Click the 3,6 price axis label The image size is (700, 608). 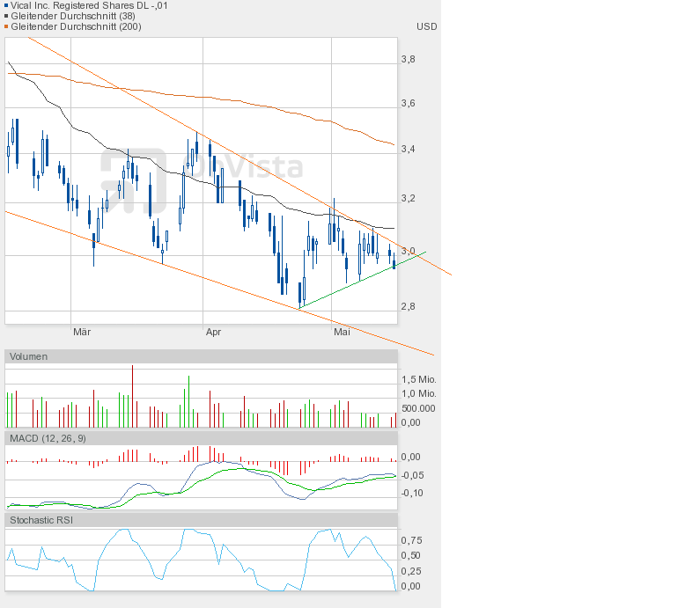pos(408,104)
